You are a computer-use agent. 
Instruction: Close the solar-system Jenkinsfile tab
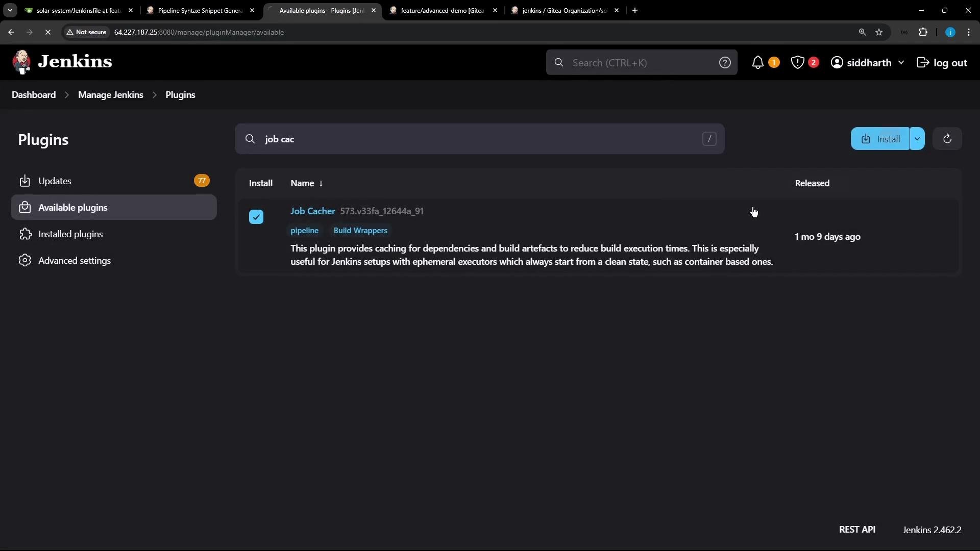[x=131, y=10]
